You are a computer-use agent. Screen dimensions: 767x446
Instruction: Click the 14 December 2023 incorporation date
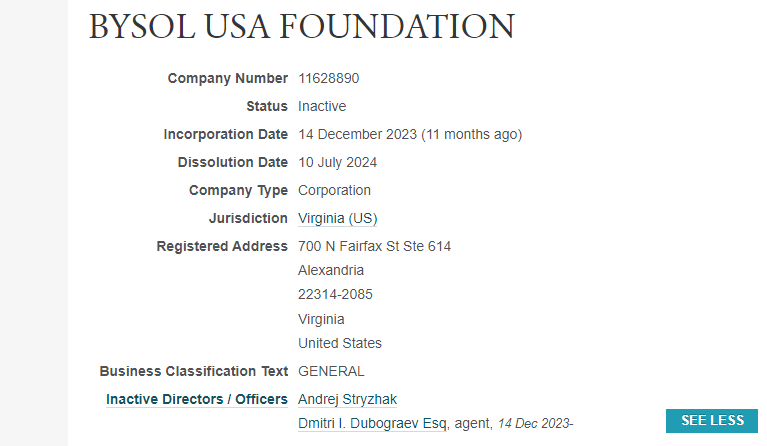point(357,134)
